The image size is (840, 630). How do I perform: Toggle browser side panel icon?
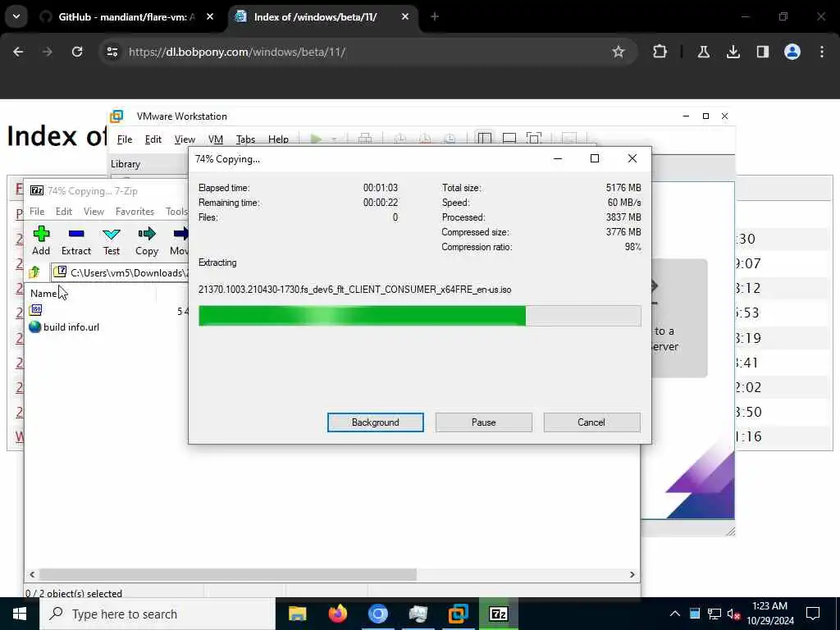763,52
